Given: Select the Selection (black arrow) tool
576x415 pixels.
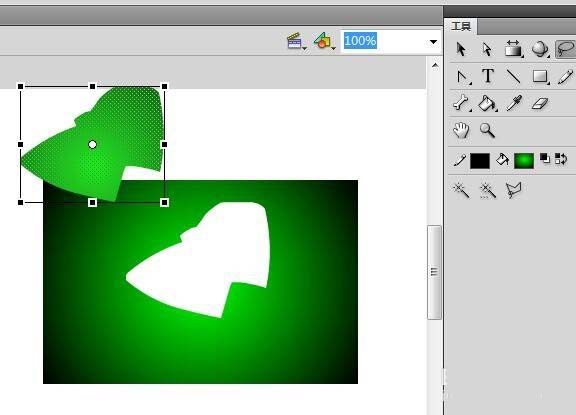Looking at the screenshot, I should coord(461,49).
